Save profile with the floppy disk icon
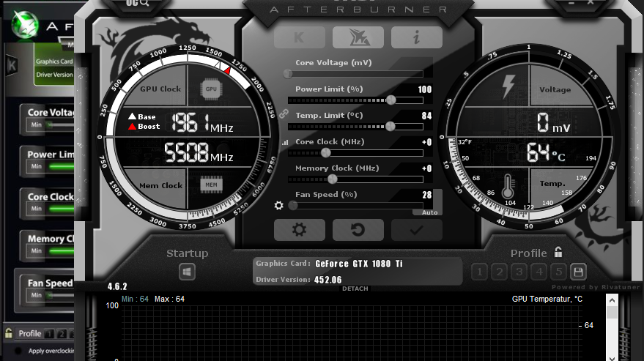This screenshot has height=361, width=644. point(578,272)
